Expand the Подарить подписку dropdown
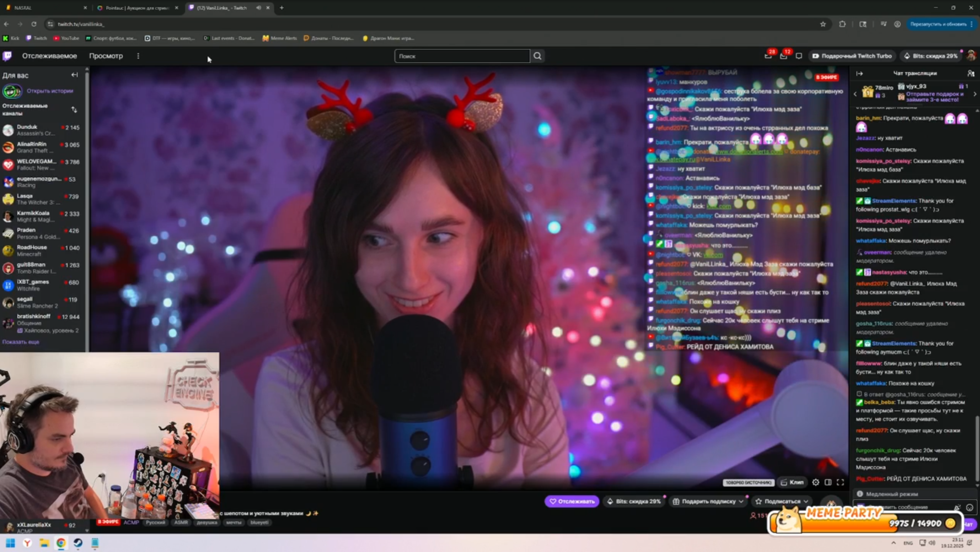980x552 pixels. [x=741, y=501]
